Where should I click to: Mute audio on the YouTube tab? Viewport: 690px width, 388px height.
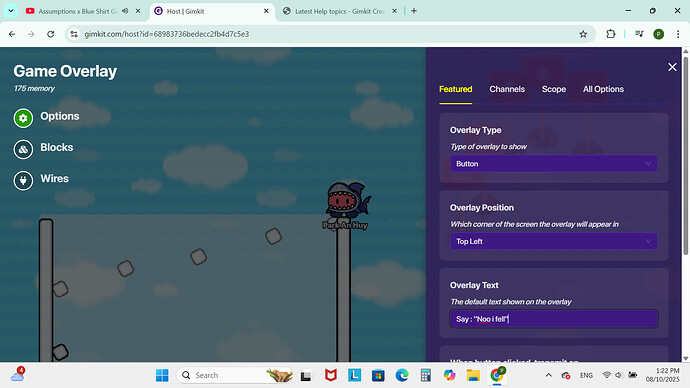[x=125, y=11]
